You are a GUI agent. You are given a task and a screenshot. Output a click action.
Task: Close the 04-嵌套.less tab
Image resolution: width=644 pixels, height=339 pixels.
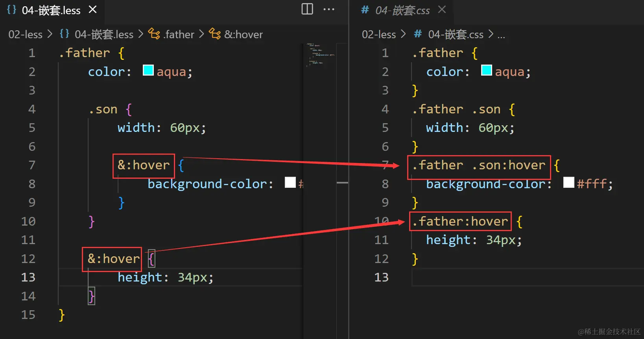[93, 9]
